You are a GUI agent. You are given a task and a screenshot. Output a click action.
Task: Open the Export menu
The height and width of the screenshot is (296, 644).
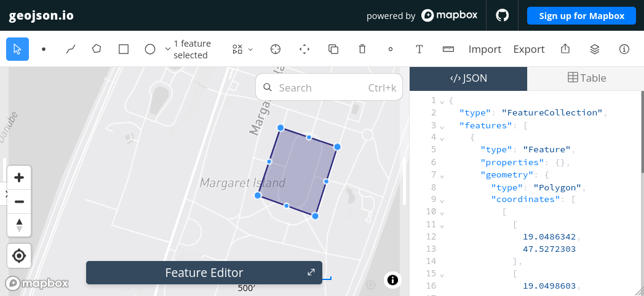pyautogui.click(x=529, y=49)
